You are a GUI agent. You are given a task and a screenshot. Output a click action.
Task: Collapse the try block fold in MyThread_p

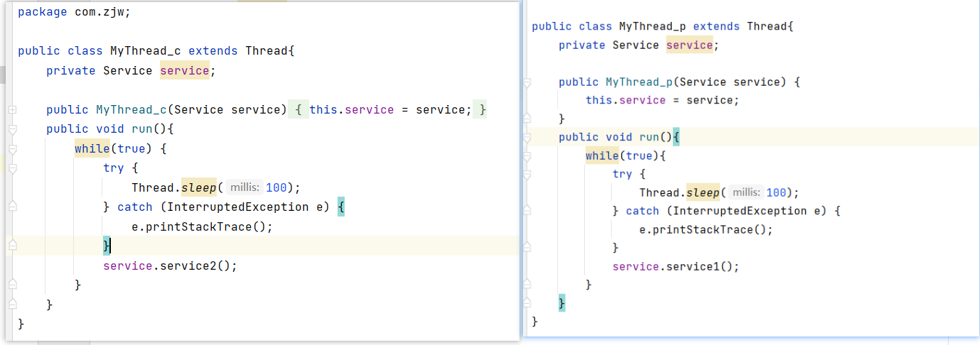[x=527, y=175]
